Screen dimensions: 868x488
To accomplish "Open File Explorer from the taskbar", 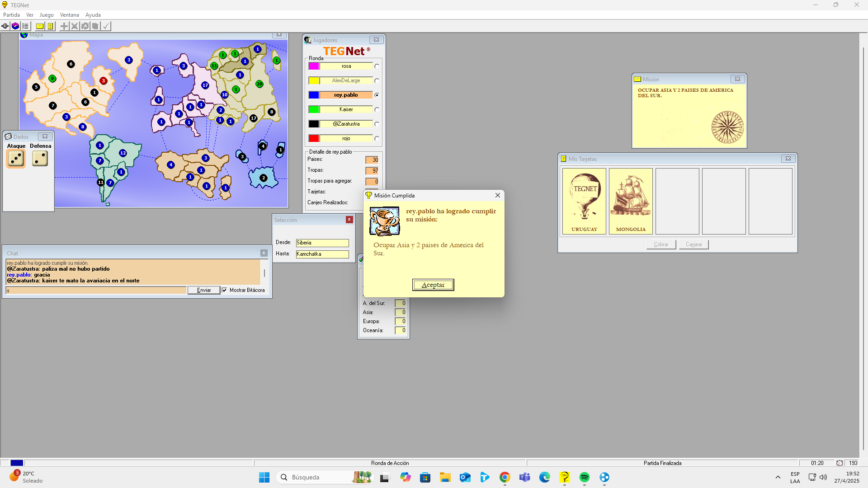I will [445, 477].
